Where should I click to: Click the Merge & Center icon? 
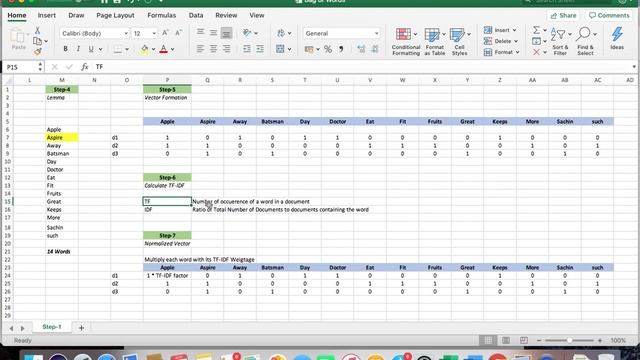pos(280,49)
